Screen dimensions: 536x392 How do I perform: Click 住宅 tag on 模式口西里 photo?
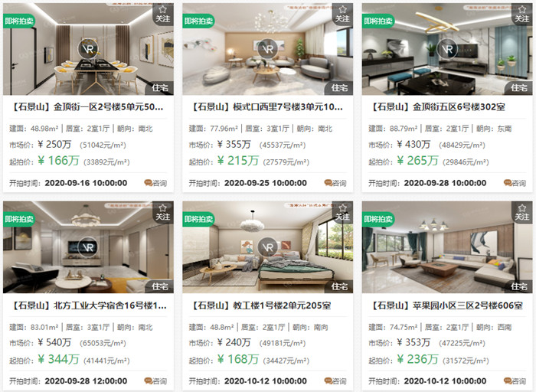pyautogui.click(x=339, y=88)
